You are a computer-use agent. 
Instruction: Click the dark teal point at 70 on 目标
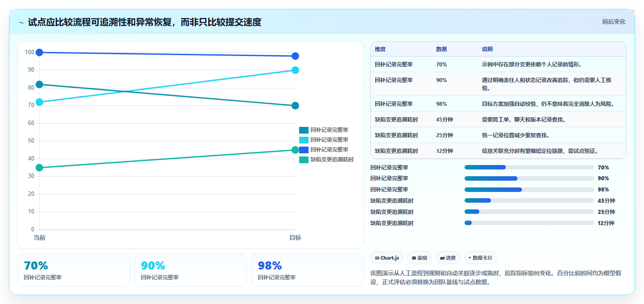point(295,106)
